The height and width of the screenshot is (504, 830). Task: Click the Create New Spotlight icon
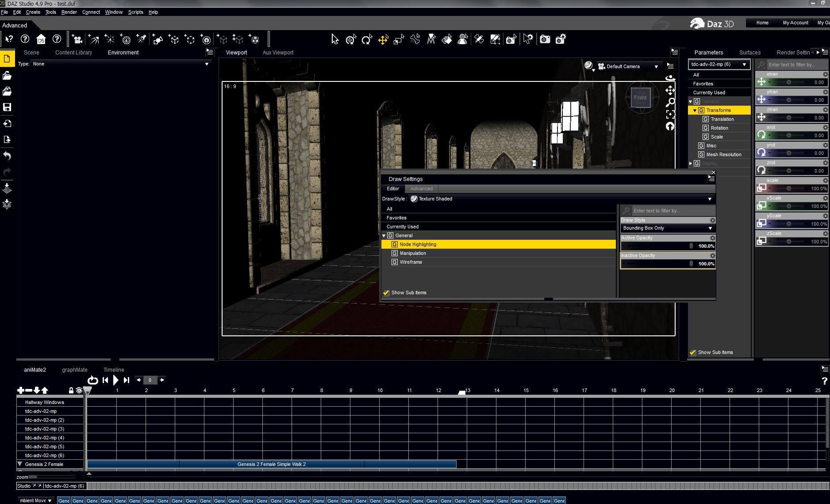tap(142, 39)
